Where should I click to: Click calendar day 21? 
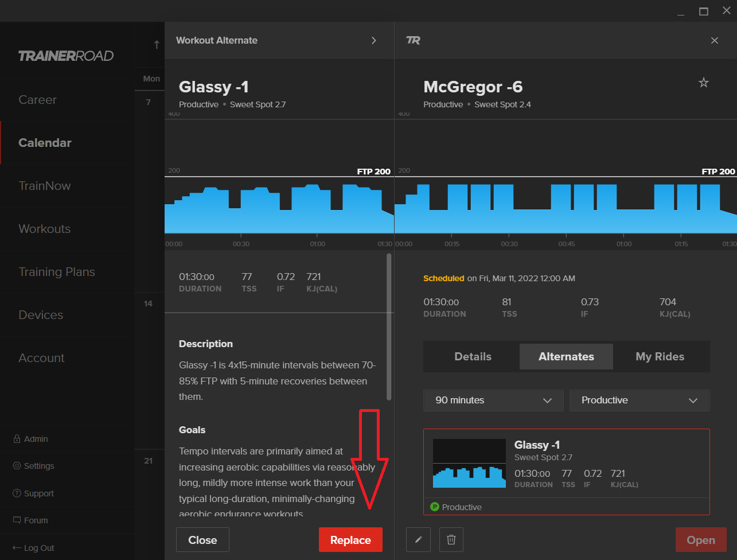point(148,461)
